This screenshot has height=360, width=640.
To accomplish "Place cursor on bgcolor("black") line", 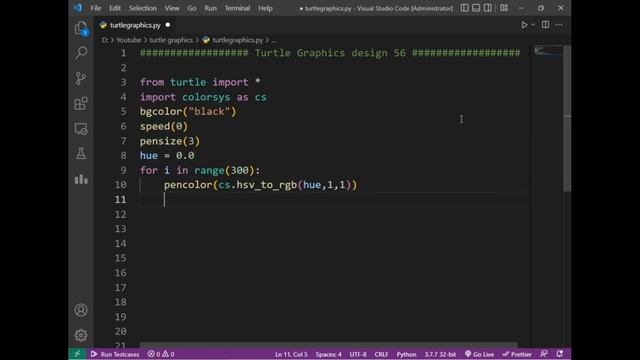I will [188, 111].
